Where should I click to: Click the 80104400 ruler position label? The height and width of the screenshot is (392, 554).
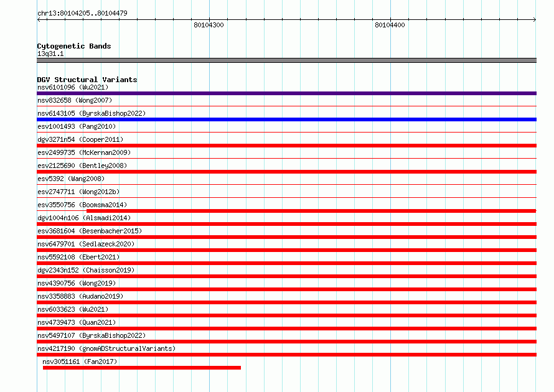(x=390, y=25)
